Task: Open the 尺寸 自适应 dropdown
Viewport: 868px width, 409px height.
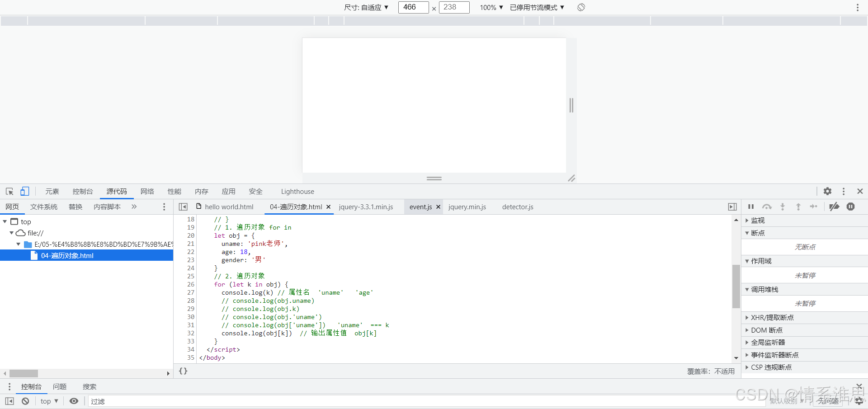Action: click(366, 7)
